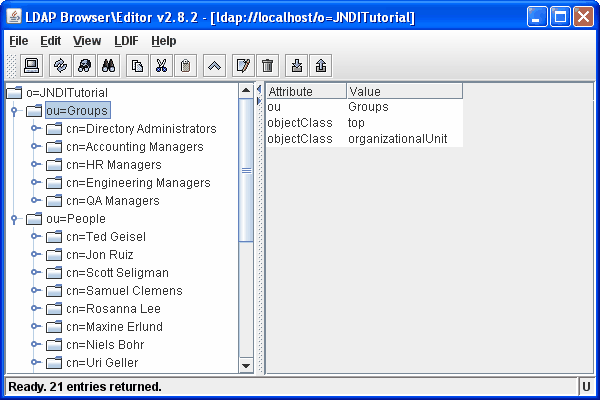Image resolution: width=600 pixels, height=400 pixels.
Task: Expand cn=Accounting Managers node
Action: [x=36, y=146]
